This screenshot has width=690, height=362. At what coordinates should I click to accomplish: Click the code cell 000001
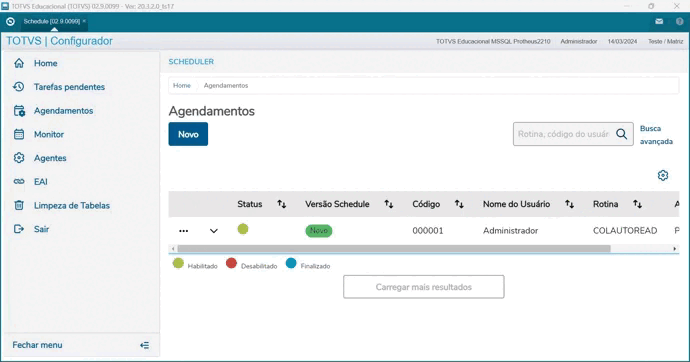[x=428, y=230]
